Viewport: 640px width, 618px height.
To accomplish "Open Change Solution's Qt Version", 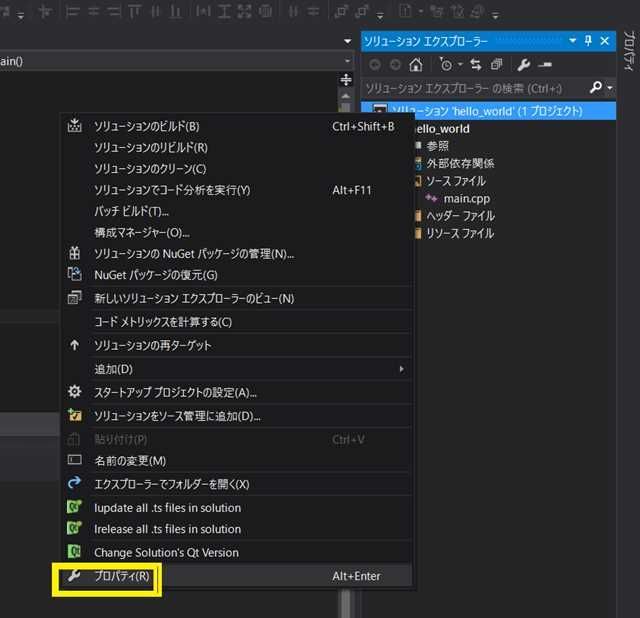I will pyautogui.click(x=237, y=552).
